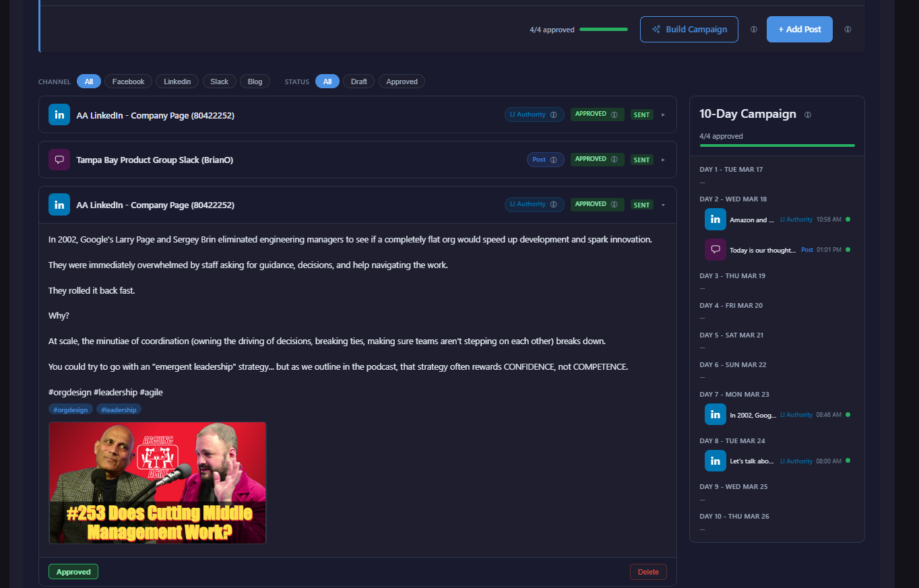Click chat icon for 'Today is our thought...' entry

point(716,249)
